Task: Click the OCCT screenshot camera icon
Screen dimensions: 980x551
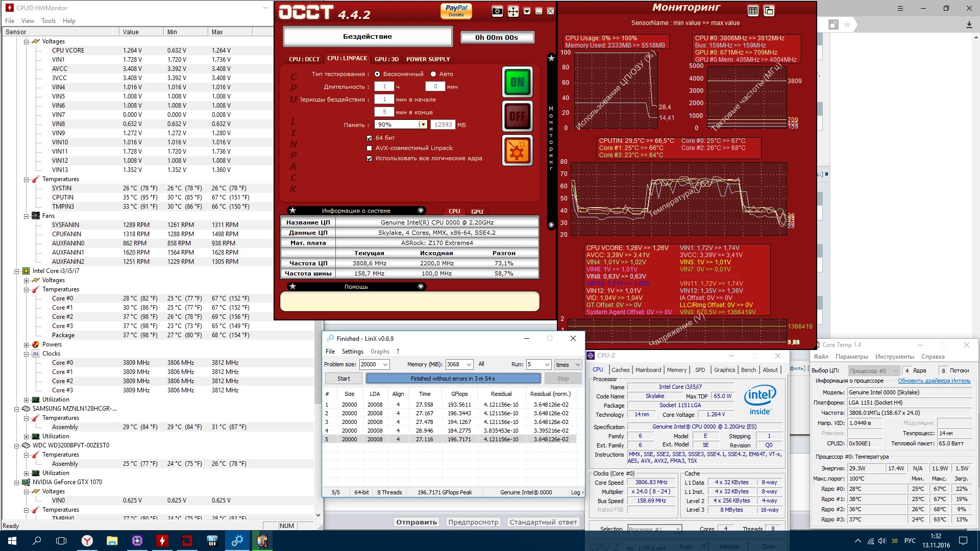Action: [497, 11]
